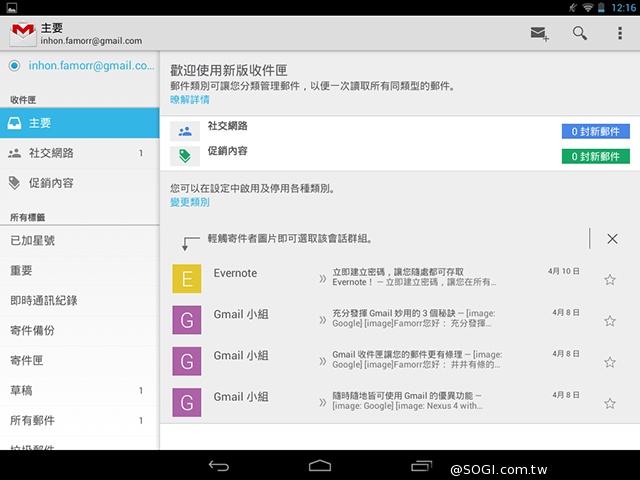Tap the 促銷內容 green tag icon

pos(185,156)
